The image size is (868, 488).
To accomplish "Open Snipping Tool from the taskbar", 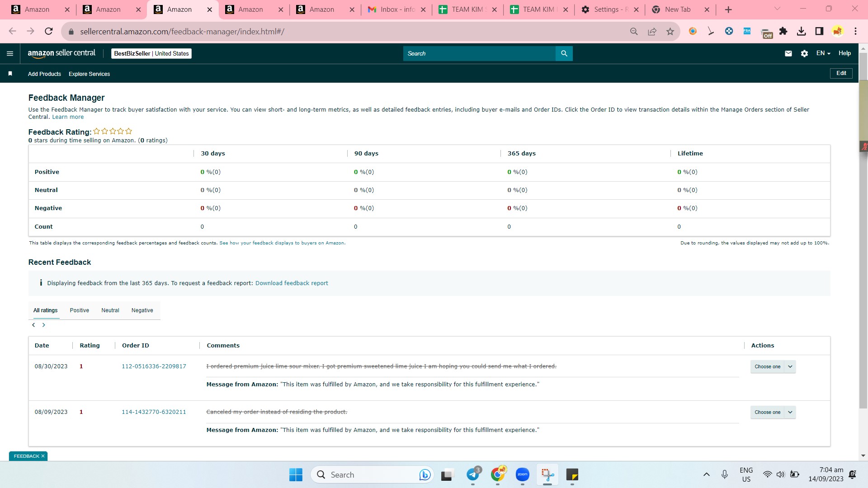I will tap(547, 474).
